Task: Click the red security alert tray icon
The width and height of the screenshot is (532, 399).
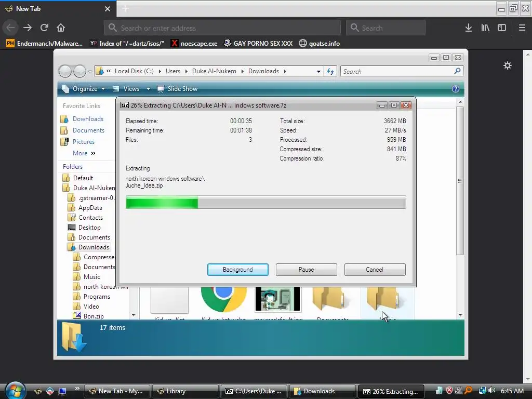Action: pos(449,391)
